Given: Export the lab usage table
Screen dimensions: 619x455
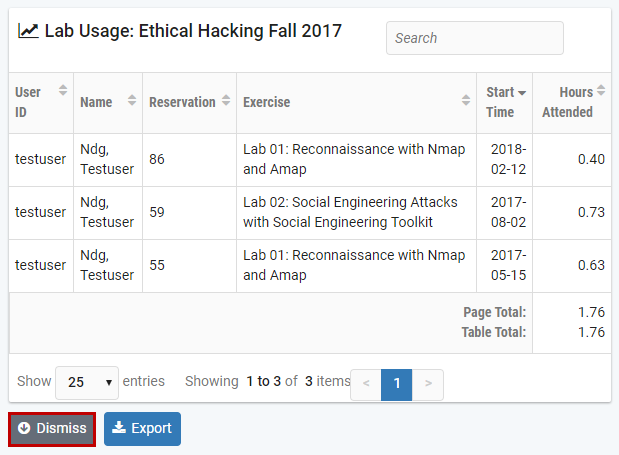Looking at the screenshot, I should pyautogui.click(x=142, y=428).
